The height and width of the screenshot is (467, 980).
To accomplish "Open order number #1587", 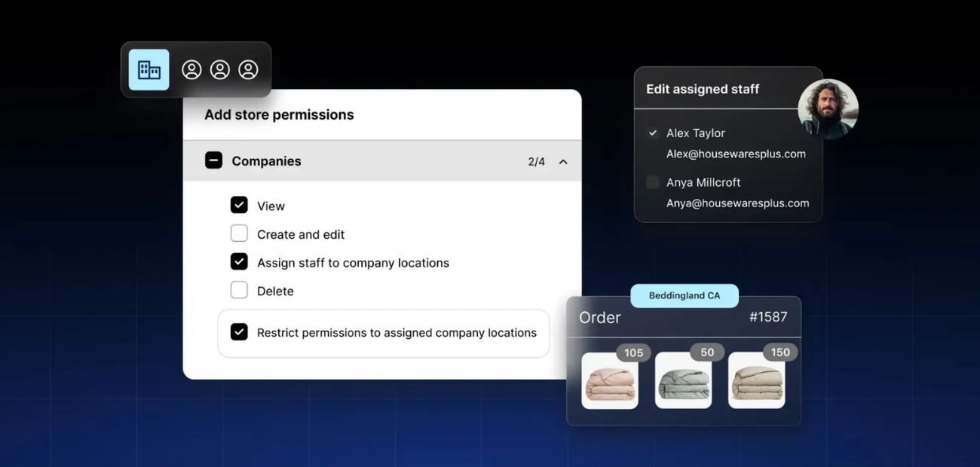I will tap(767, 317).
